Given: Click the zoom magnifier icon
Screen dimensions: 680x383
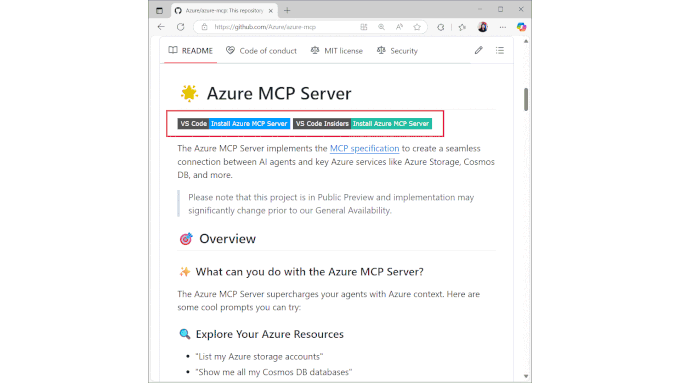Looking at the screenshot, I should (x=381, y=27).
